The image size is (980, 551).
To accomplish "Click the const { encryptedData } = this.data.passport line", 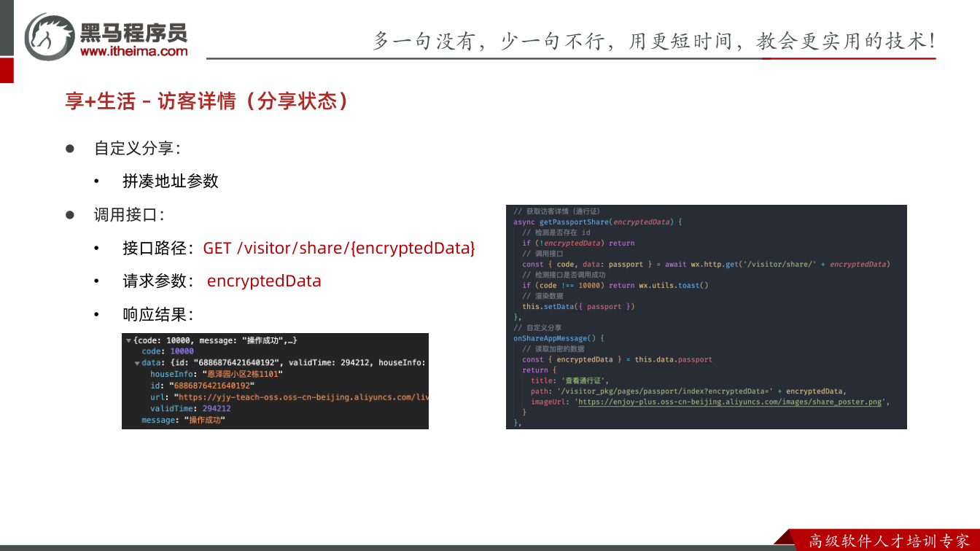I will pos(617,359).
